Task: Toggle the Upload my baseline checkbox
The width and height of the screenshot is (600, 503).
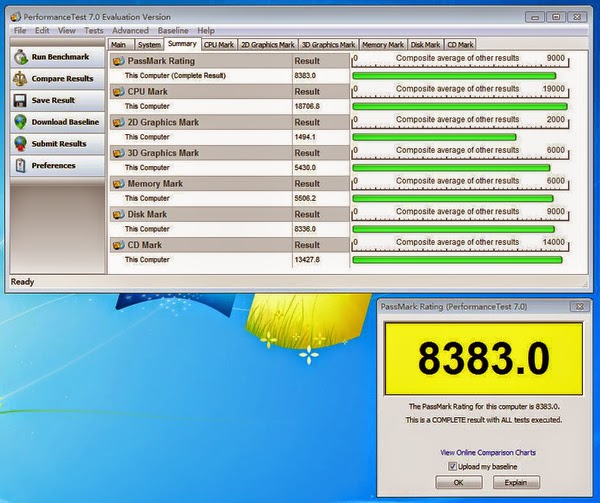Action: coord(452,466)
